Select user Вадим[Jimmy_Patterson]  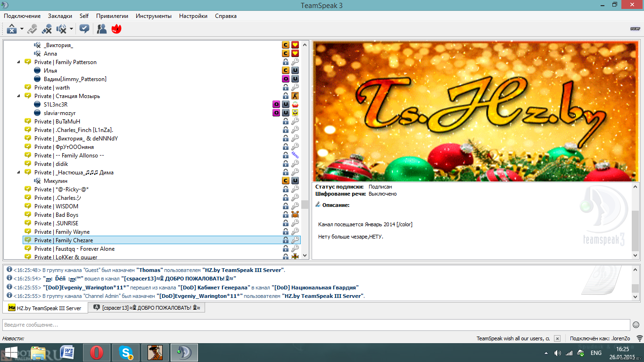tap(75, 79)
